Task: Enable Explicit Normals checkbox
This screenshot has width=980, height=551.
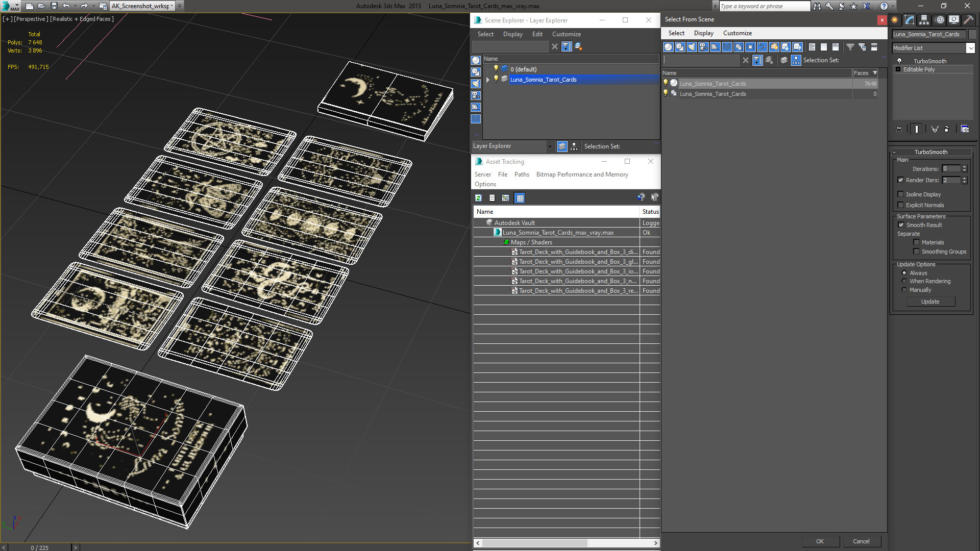Action: [900, 205]
